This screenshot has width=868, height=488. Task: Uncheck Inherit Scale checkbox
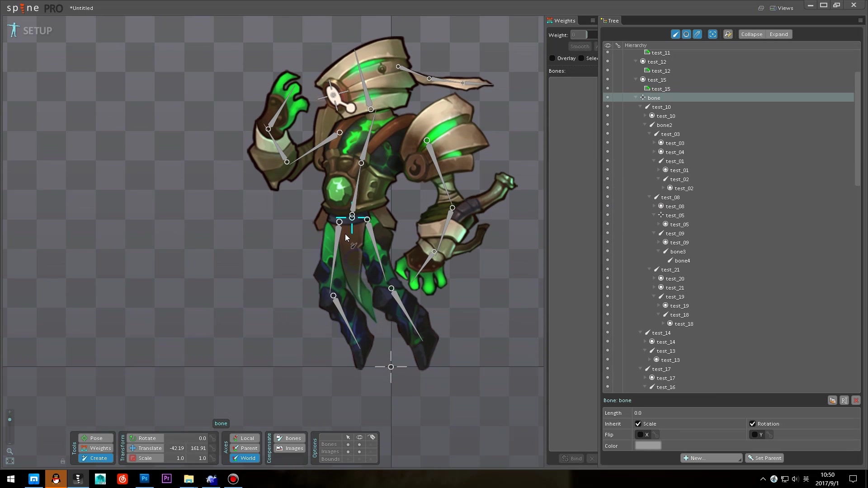coord(638,424)
